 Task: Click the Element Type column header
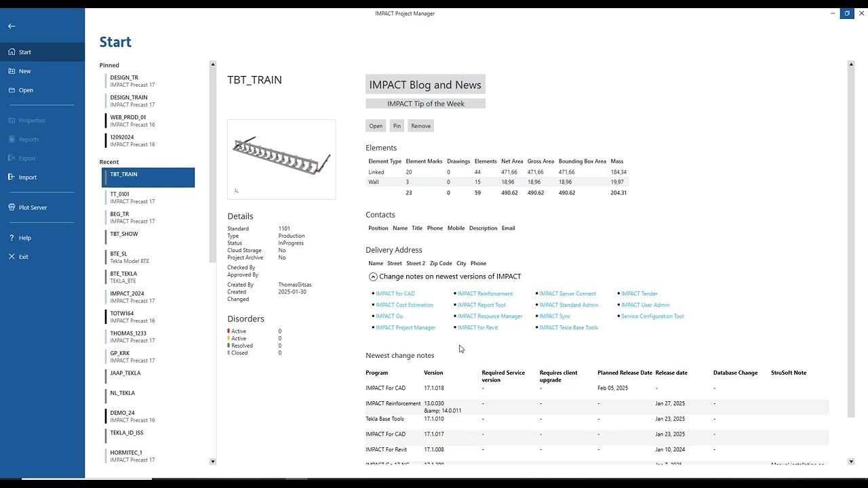(x=385, y=161)
